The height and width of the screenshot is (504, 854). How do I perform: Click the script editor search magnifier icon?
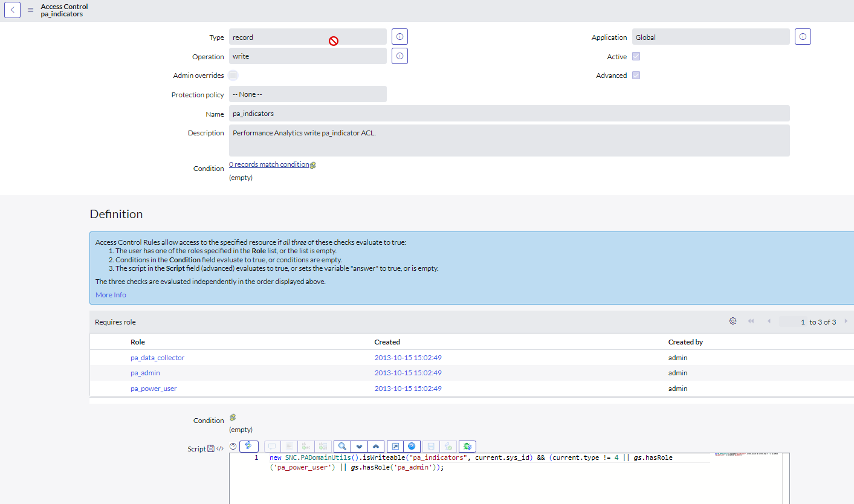[342, 447]
